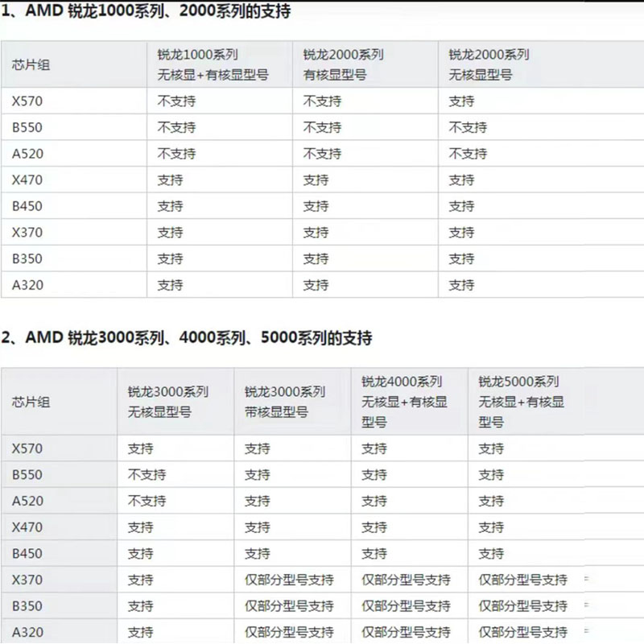Click column header "锐龙4000系列 无核显+有核显型号"

click(x=404, y=402)
